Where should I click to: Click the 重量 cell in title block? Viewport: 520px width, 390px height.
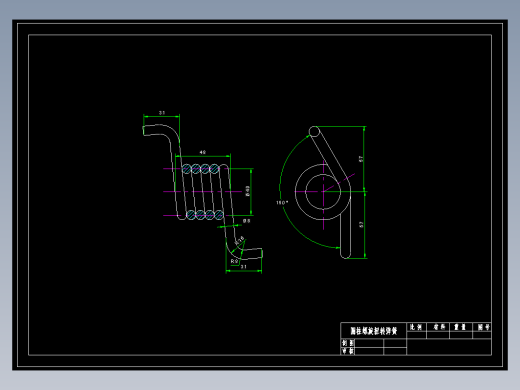point(460,327)
